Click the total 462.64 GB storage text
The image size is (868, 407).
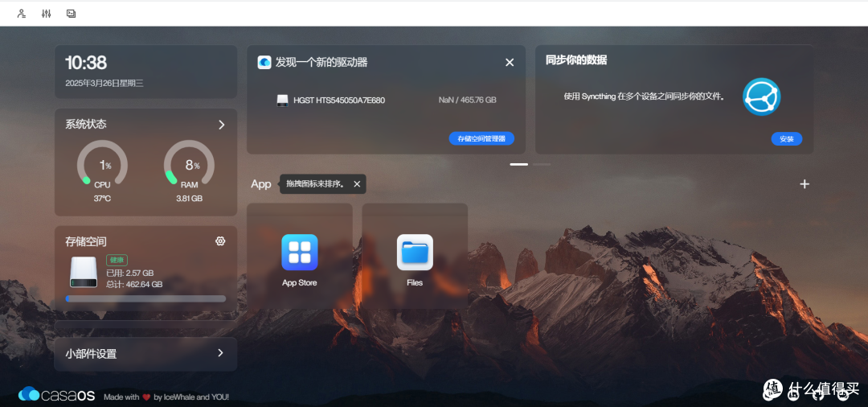coord(134,284)
